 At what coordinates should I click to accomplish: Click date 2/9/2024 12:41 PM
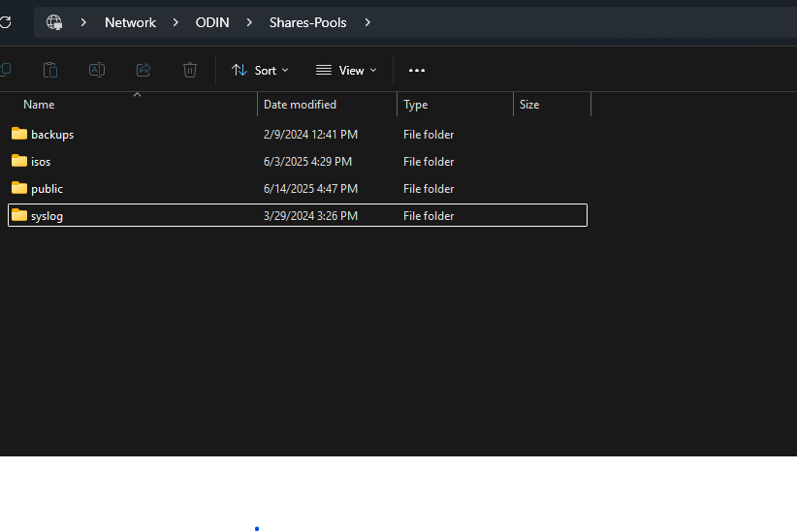click(x=310, y=135)
